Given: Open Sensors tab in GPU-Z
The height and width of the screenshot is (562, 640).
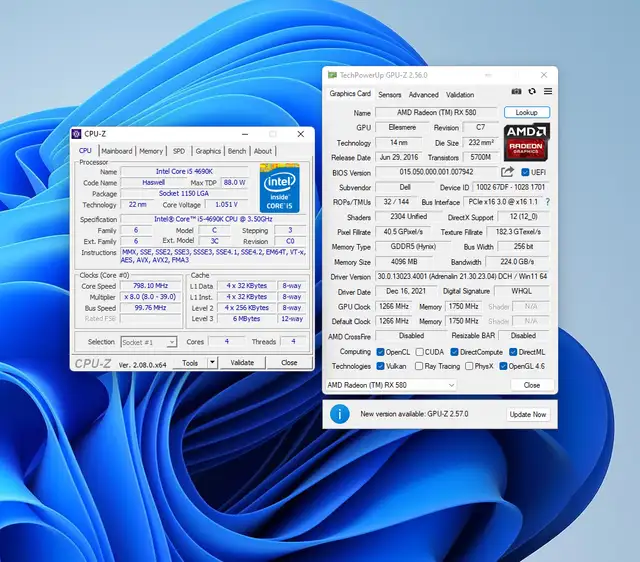Looking at the screenshot, I should coord(390,95).
